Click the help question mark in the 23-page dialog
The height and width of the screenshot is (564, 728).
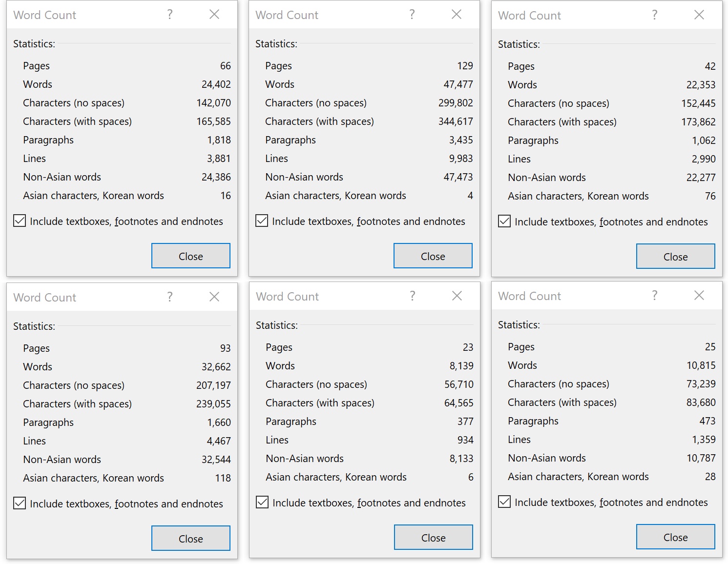point(413,296)
